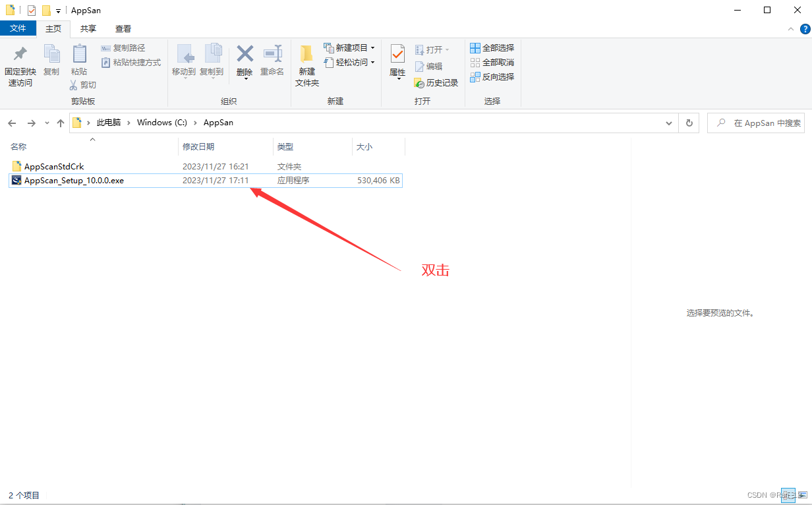Select the AppScanStdCrk folder
This screenshot has height=505, width=812.
[x=54, y=167]
